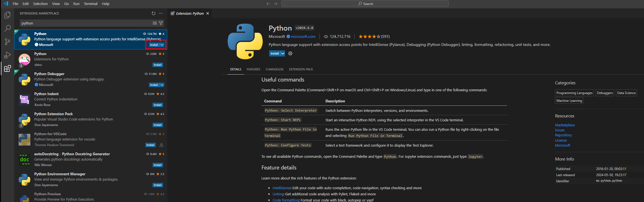Install the Python extension from details header
Screen dimensions: 644x202
(275, 53)
